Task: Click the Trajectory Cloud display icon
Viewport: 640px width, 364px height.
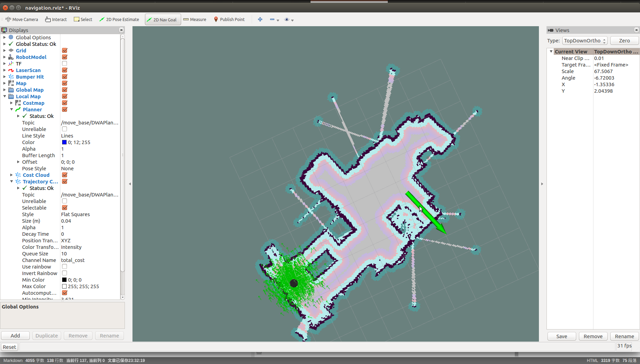Action: pyautogui.click(x=18, y=181)
